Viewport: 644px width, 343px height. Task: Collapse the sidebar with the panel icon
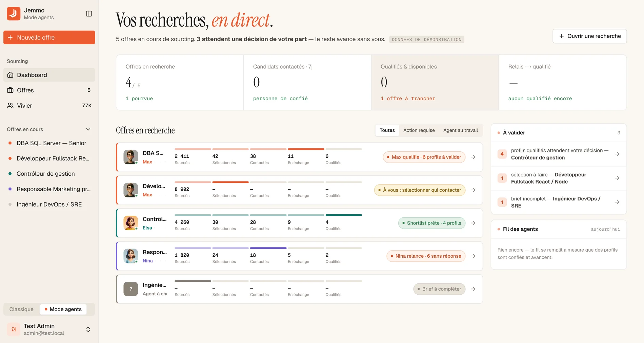click(x=89, y=14)
